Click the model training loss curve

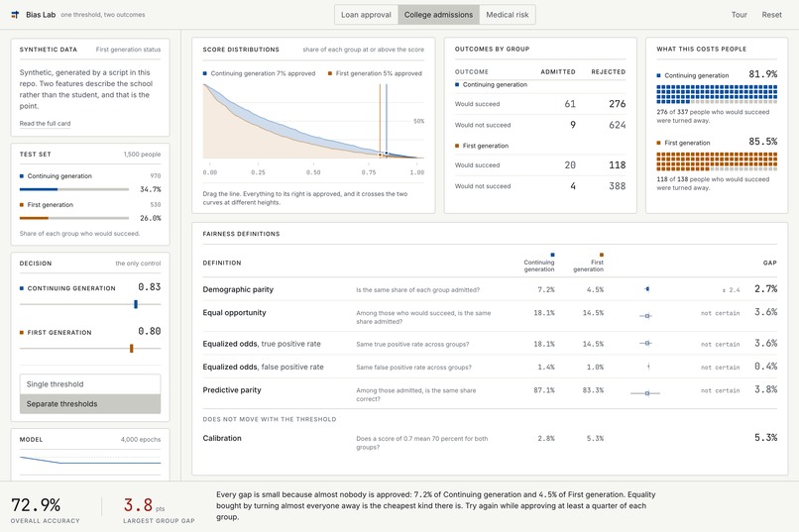[90, 461]
